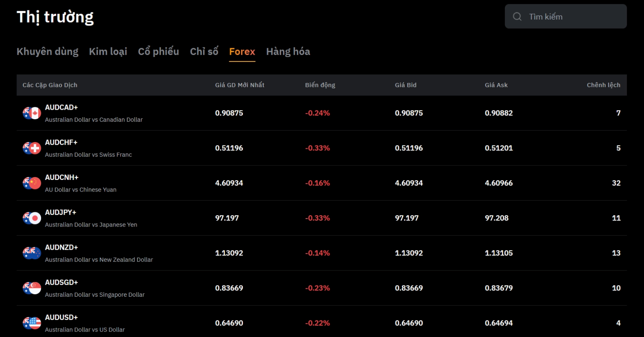
Task: Click the Giá GD Mới Nhất header
Action: tap(240, 85)
